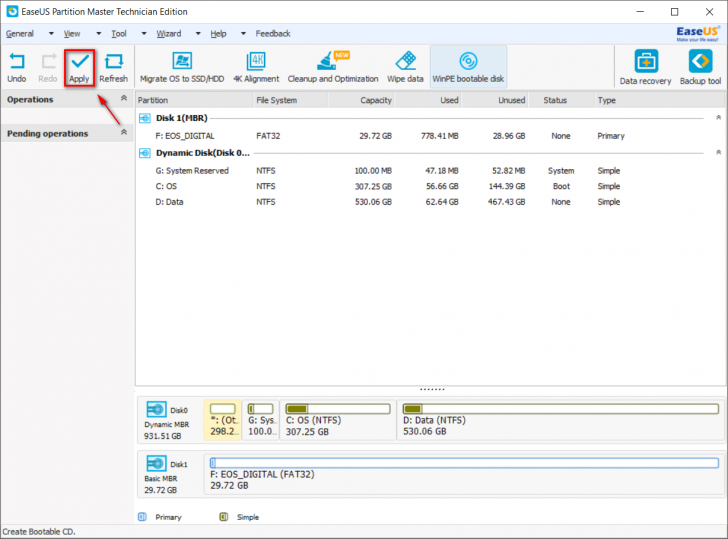Select F: EOS_DIGITAL (FAT32) block in disk map
This screenshot has height=539, width=728.
[x=464, y=474]
